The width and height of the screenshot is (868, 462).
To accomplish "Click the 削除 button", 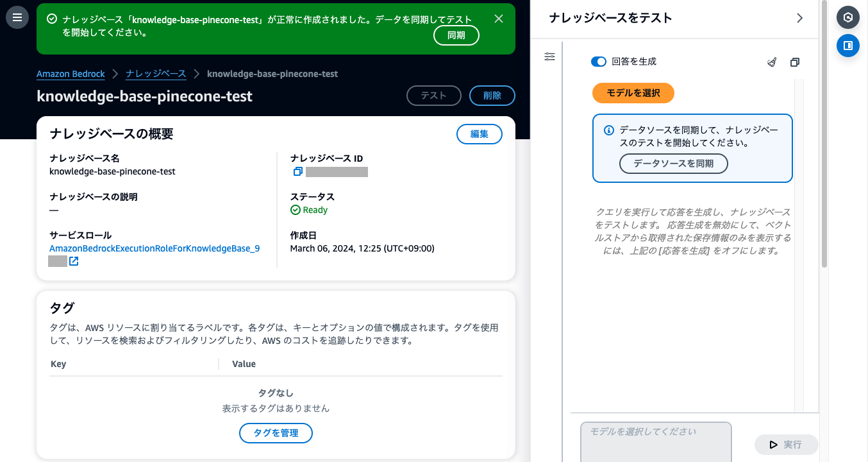I will 492,96.
